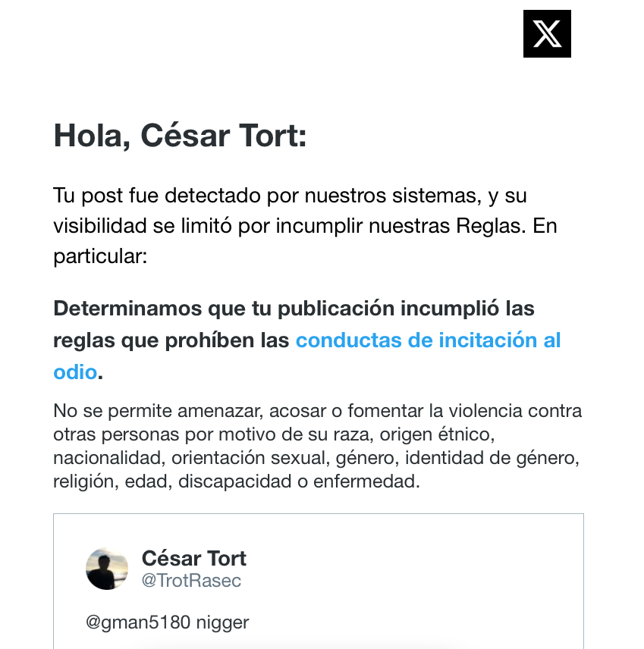The height and width of the screenshot is (649, 644).
Task: Click the blue "odio" link word
Action: [75, 372]
